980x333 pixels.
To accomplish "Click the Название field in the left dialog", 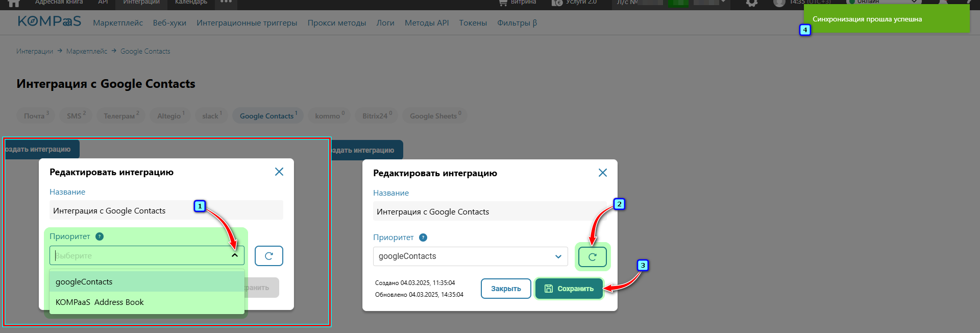I will click(166, 210).
